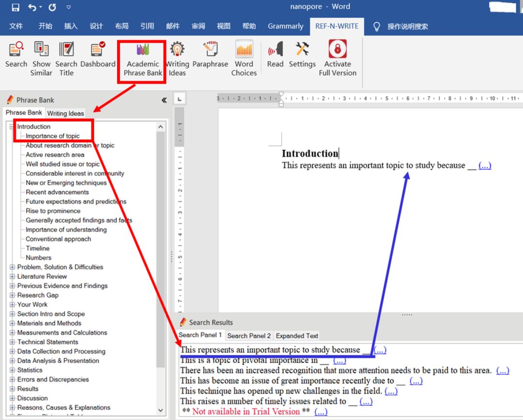The image size is (523, 420).
Task: Switch to the 引用 ribbon tab
Action: click(147, 26)
